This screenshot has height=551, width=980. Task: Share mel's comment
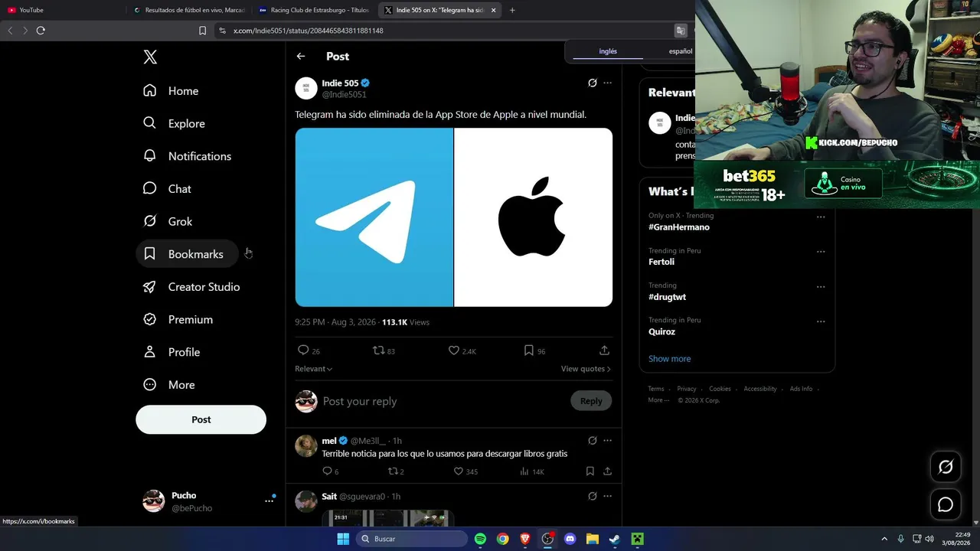tap(607, 471)
